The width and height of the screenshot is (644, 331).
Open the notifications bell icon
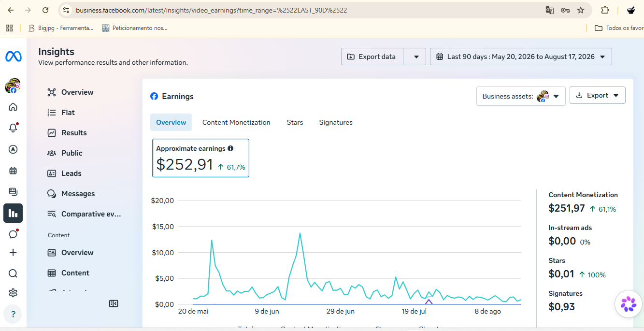[13, 128]
